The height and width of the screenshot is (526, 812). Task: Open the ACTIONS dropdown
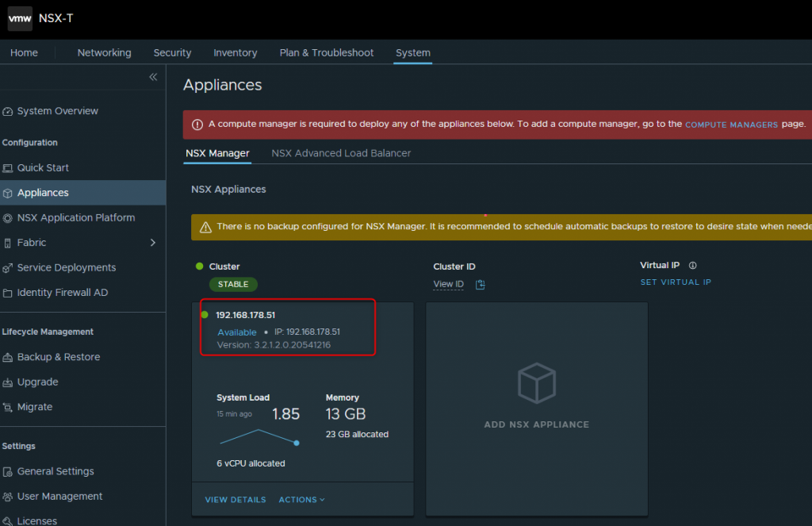coord(301,500)
